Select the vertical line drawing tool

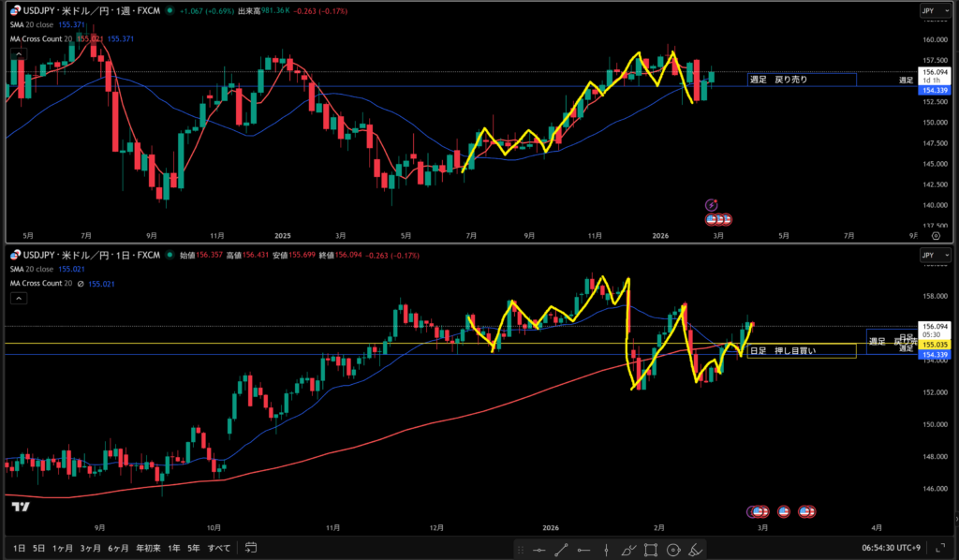tap(606, 549)
